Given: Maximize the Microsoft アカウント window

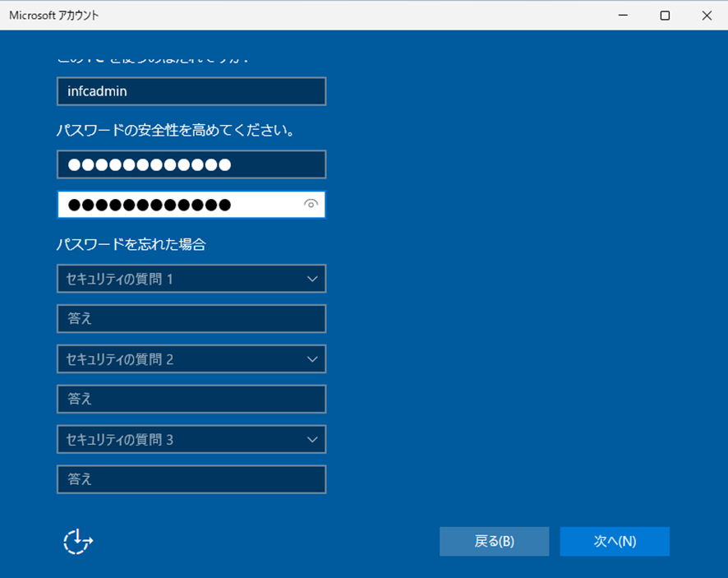Looking at the screenshot, I should click(x=665, y=16).
